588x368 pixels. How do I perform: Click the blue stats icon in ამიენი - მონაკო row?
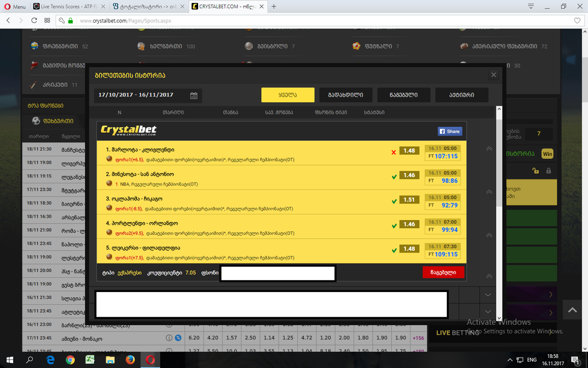(x=178, y=338)
